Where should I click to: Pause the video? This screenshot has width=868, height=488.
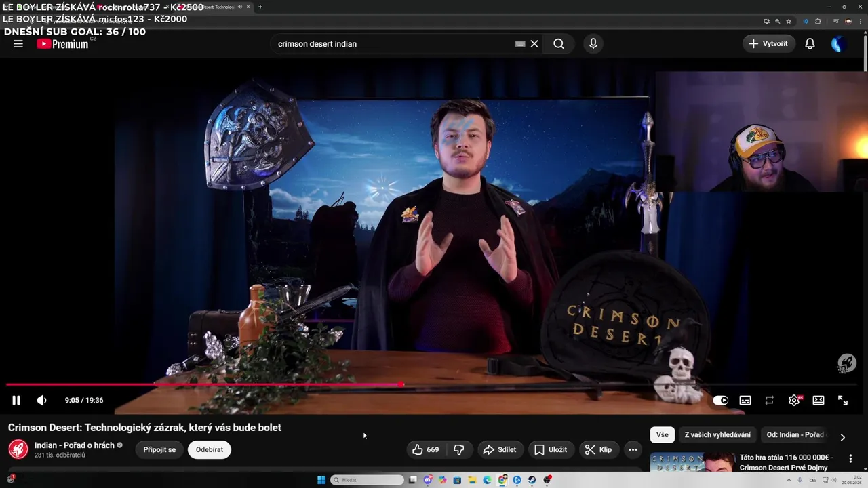coord(16,400)
